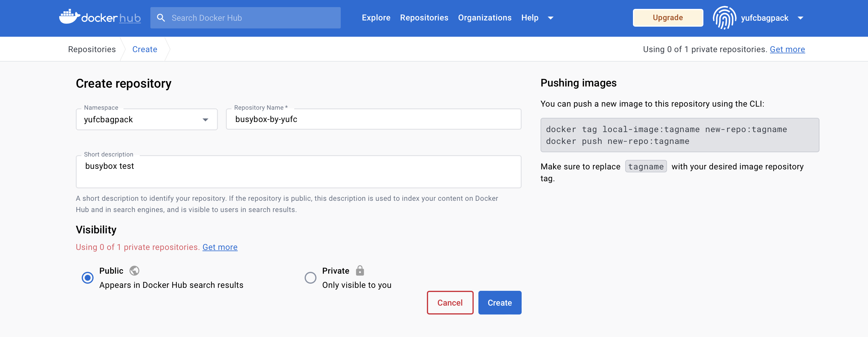Open the Organizations menu item
The width and height of the screenshot is (868, 337).
[x=484, y=18]
